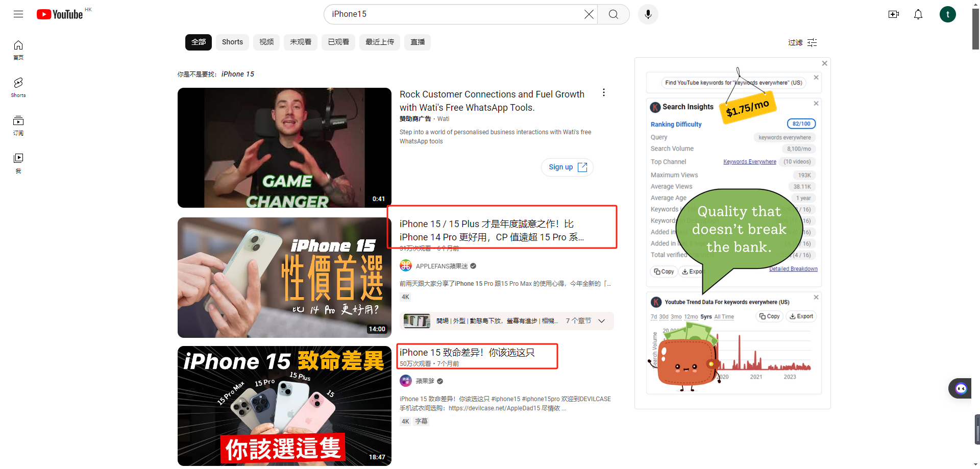Switch to the 视频 filter tab
This screenshot has width=980, height=469.
(266, 42)
